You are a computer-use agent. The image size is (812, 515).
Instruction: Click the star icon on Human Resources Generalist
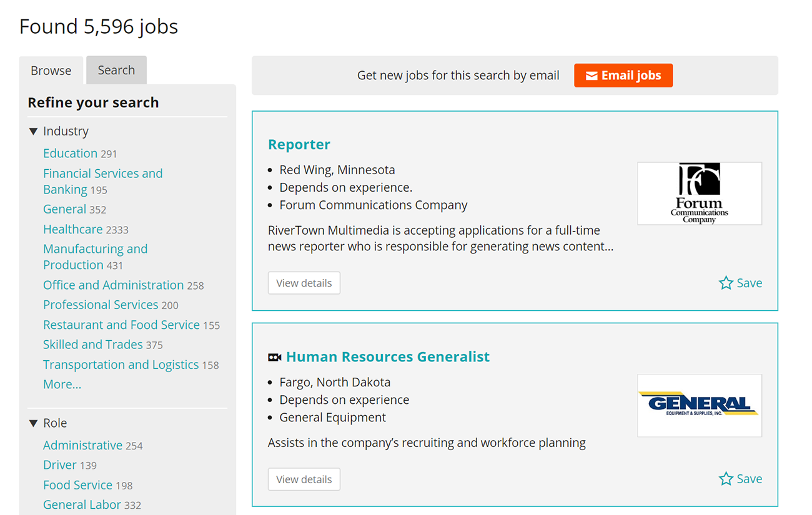pyautogui.click(x=726, y=479)
